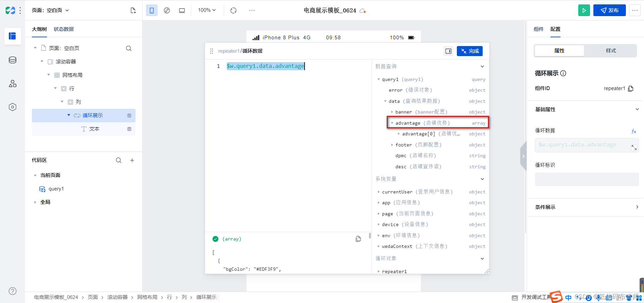Open the toolbar more options ellipsis
The image size is (644, 303).
point(252,10)
